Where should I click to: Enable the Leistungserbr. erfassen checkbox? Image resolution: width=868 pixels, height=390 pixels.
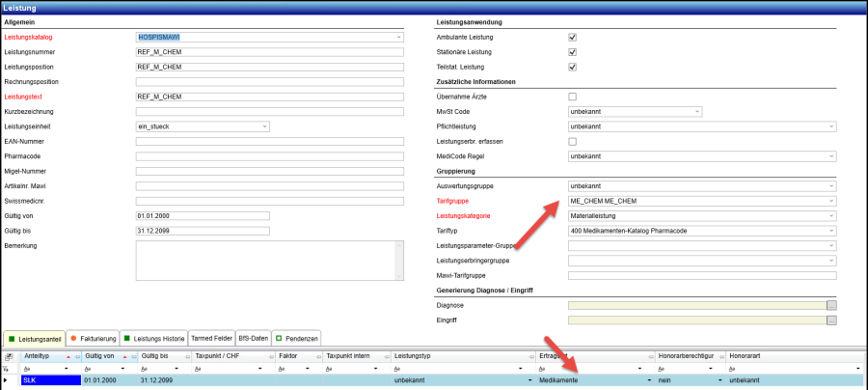573,141
